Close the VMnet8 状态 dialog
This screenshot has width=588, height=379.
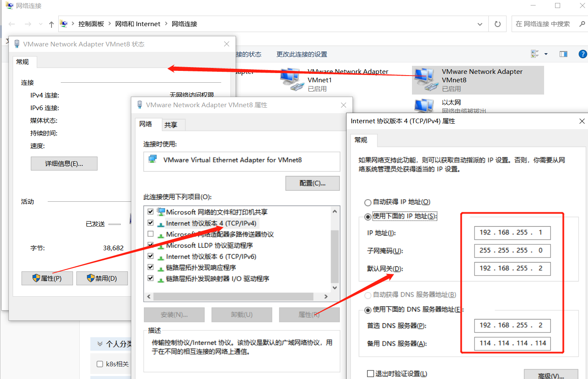pyautogui.click(x=227, y=44)
